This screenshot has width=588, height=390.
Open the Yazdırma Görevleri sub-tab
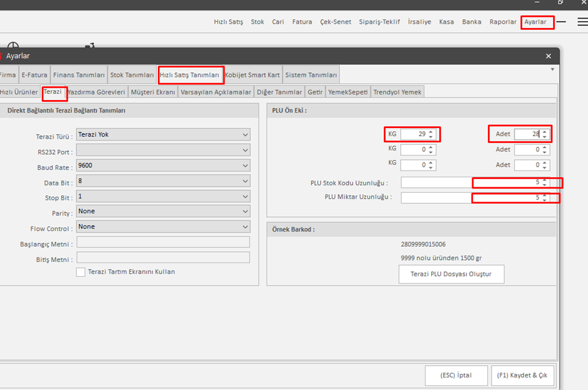coord(96,92)
